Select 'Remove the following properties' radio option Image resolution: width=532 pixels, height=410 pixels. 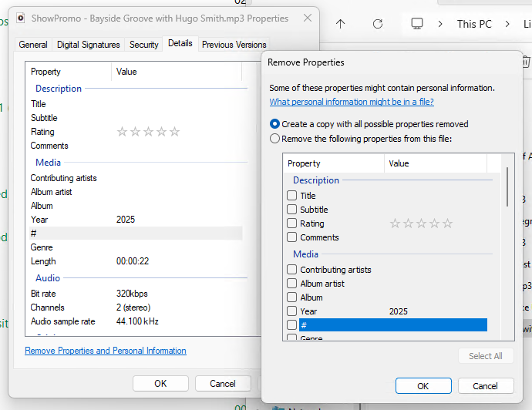tap(274, 139)
